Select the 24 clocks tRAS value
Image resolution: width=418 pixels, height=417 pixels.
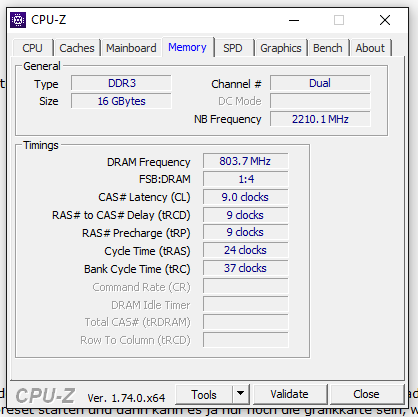pyautogui.click(x=246, y=250)
